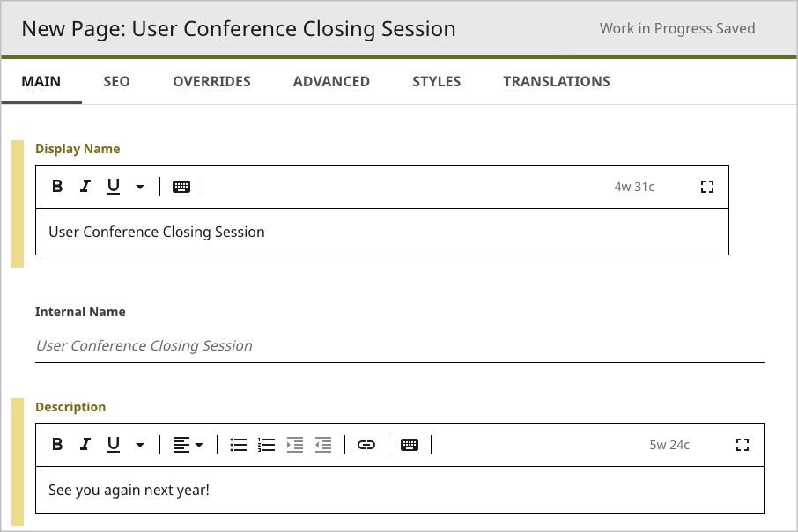Image resolution: width=798 pixels, height=532 pixels.
Task: Toggle italic in Description toolbar
Action: pyautogui.click(x=85, y=444)
